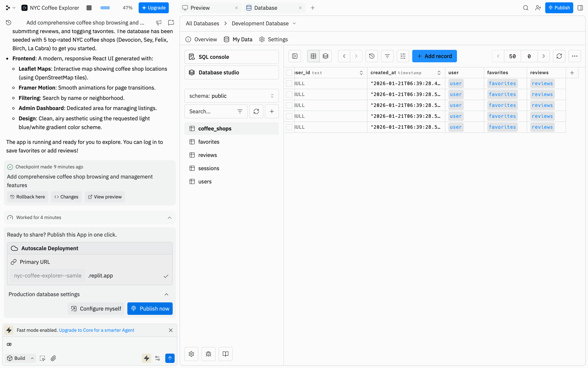This screenshot has height=368, width=588.
Task: Switch to the stacked layers view
Action: click(325, 56)
